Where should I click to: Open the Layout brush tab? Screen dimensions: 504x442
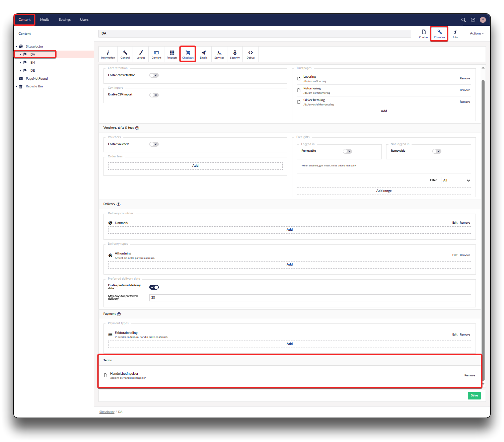point(141,54)
